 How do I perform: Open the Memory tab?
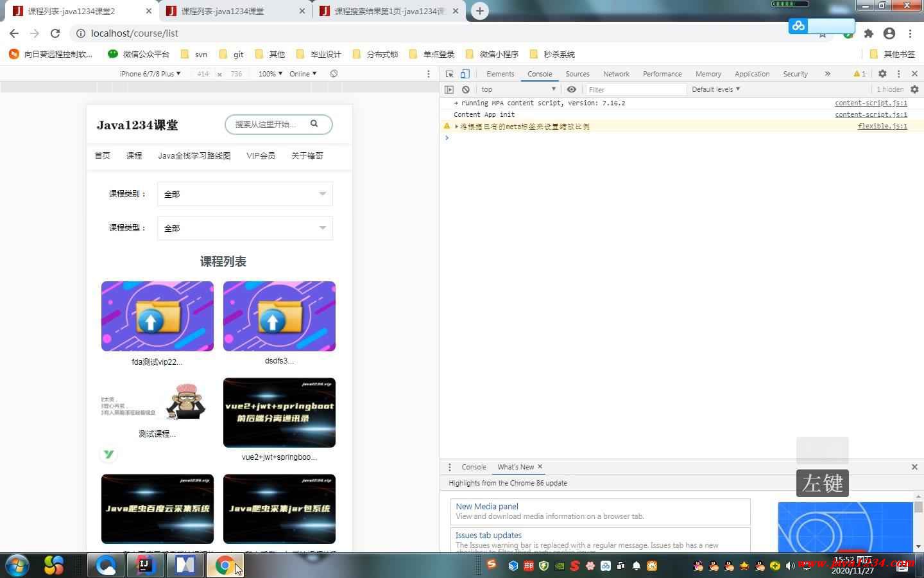coord(708,74)
